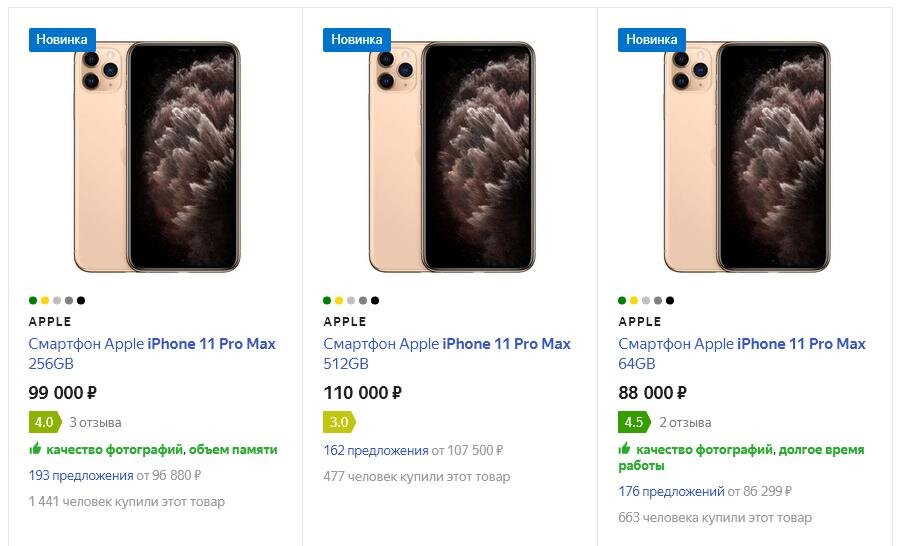View the 193 предложения offers link

[x=81, y=475]
